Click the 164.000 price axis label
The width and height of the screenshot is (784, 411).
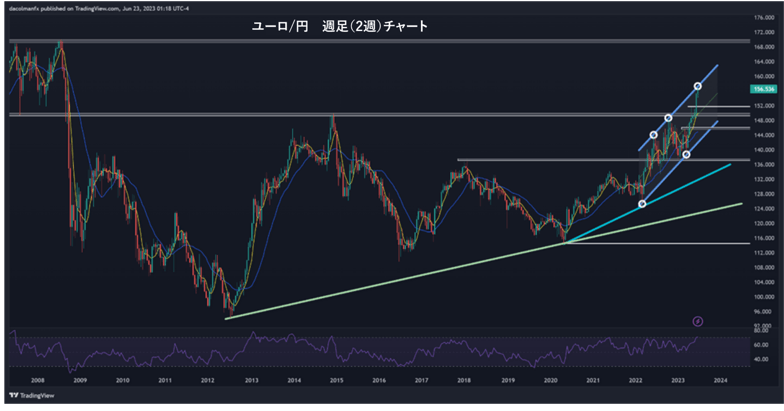764,62
